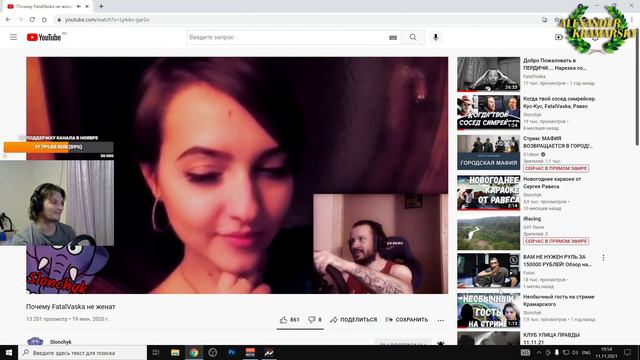
Task: Click the title 'Необычный гость на стриме Крамарского'
Action: (x=559, y=300)
